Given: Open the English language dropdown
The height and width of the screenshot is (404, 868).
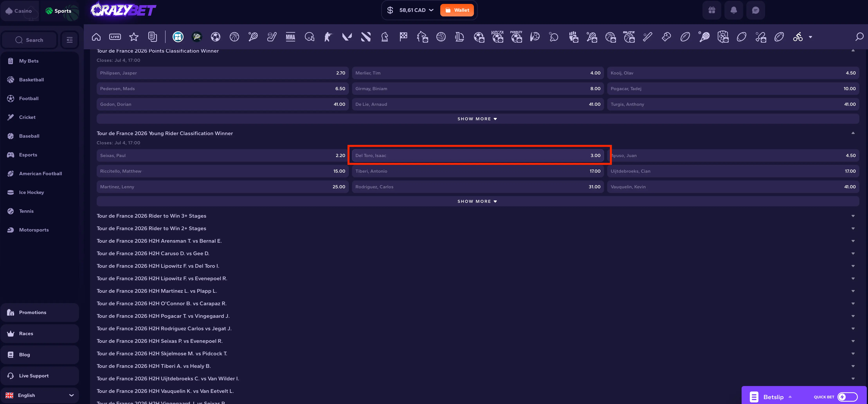Looking at the screenshot, I should click(x=40, y=395).
